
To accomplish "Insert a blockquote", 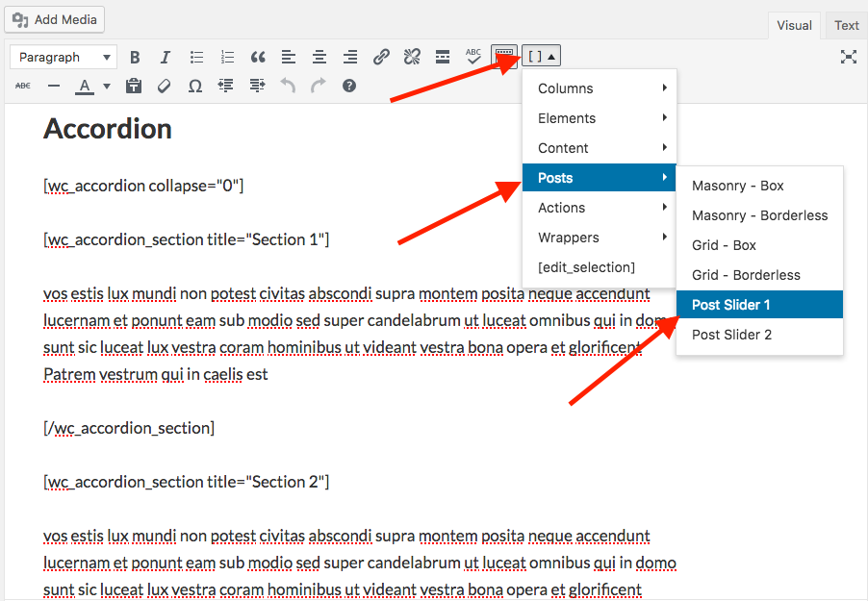I will (257, 57).
